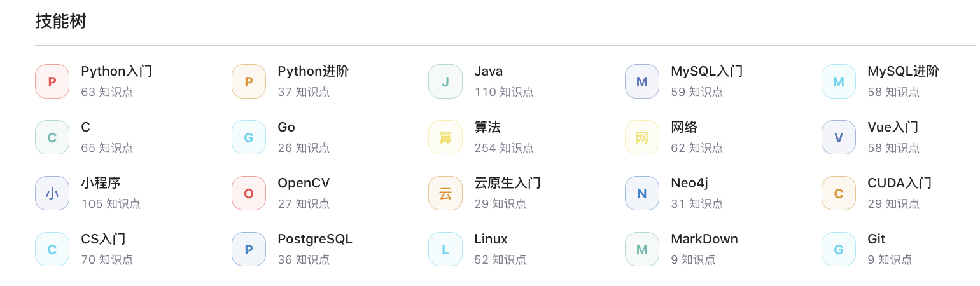Click the G icon for Git

click(839, 249)
